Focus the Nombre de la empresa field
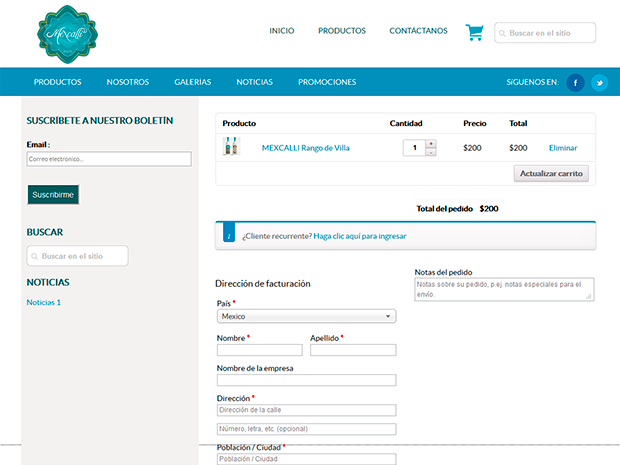The width and height of the screenshot is (620, 465). [306, 380]
